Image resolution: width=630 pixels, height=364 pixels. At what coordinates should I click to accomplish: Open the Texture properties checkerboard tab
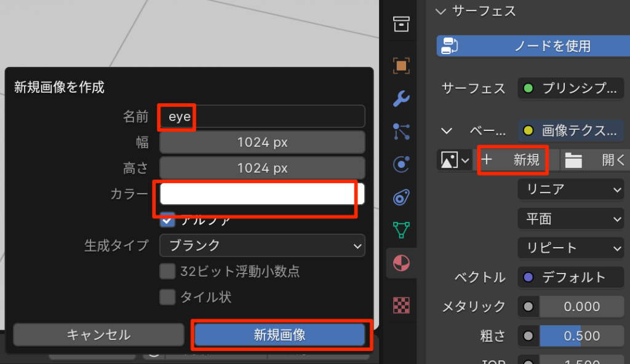(401, 305)
